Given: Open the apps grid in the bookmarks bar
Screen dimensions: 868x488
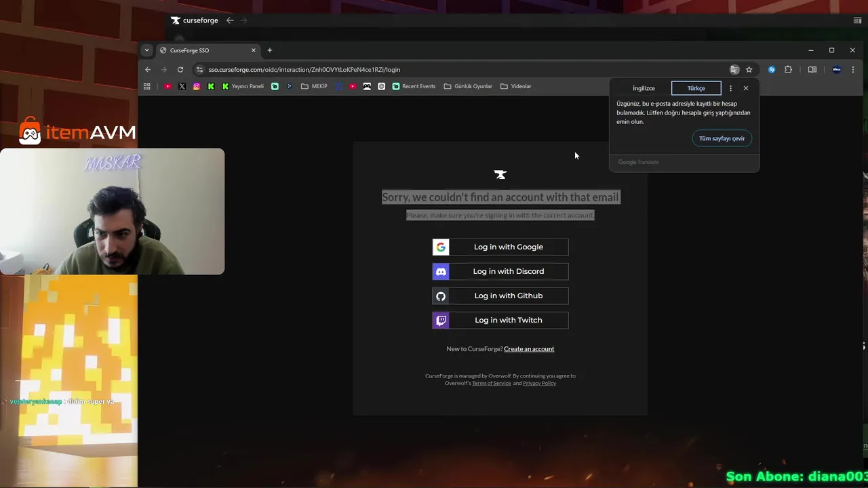Looking at the screenshot, I should point(146,87).
